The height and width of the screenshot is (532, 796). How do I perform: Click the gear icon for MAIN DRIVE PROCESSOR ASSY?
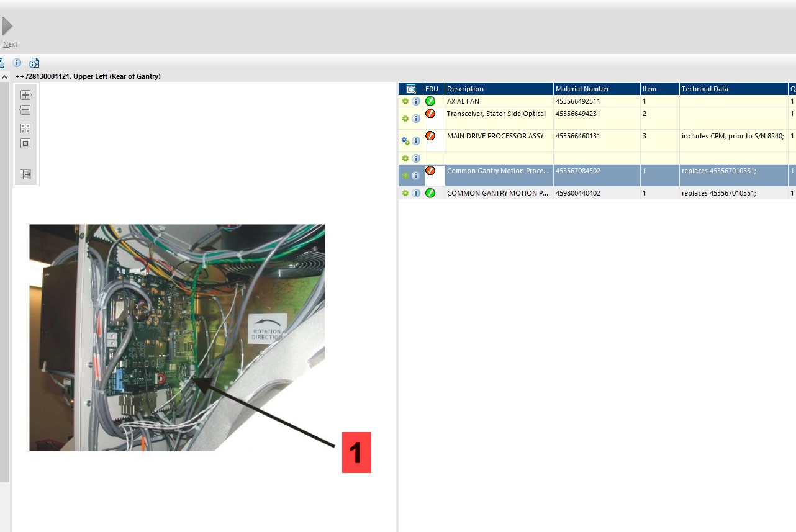[405, 141]
